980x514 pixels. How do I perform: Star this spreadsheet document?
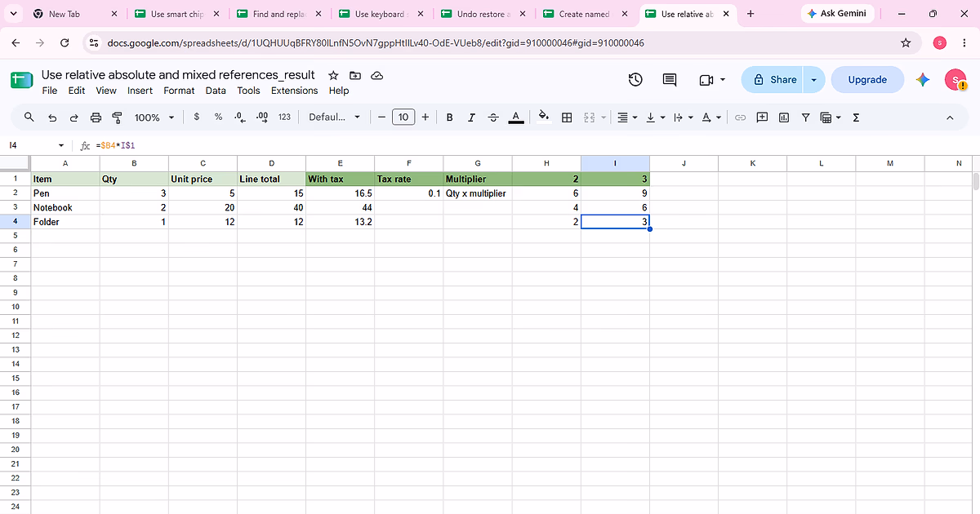click(333, 75)
